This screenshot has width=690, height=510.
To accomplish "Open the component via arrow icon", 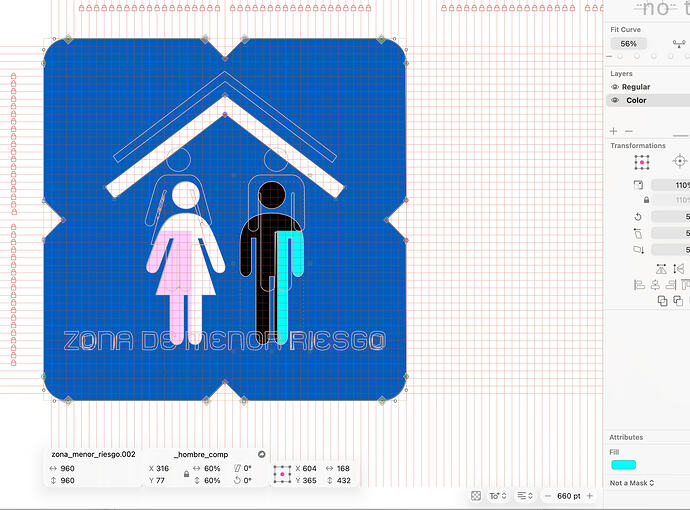I will pos(262,454).
